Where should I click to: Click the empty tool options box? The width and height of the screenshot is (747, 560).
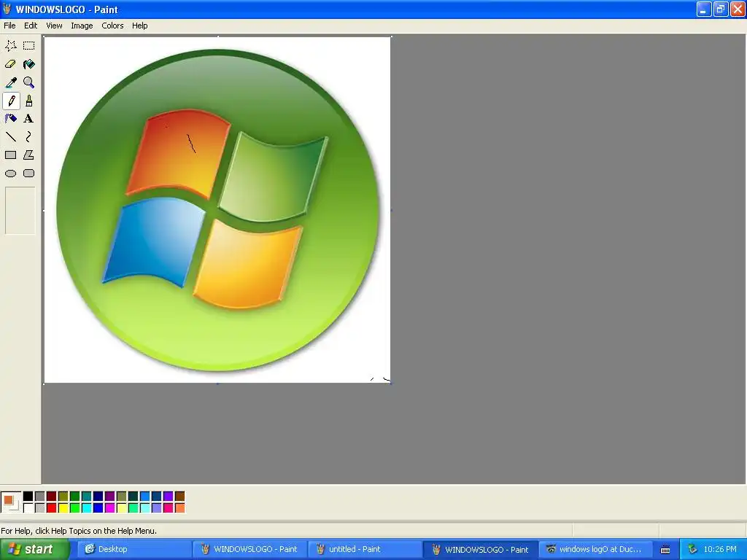pos(20,211)
